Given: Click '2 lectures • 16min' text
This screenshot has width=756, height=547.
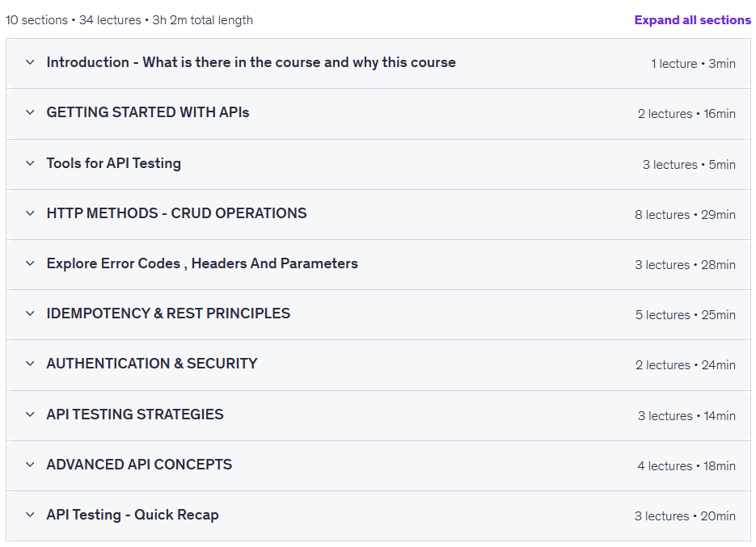Looking at the screenshot, I should pyautogui.click(x=686, y=114).
